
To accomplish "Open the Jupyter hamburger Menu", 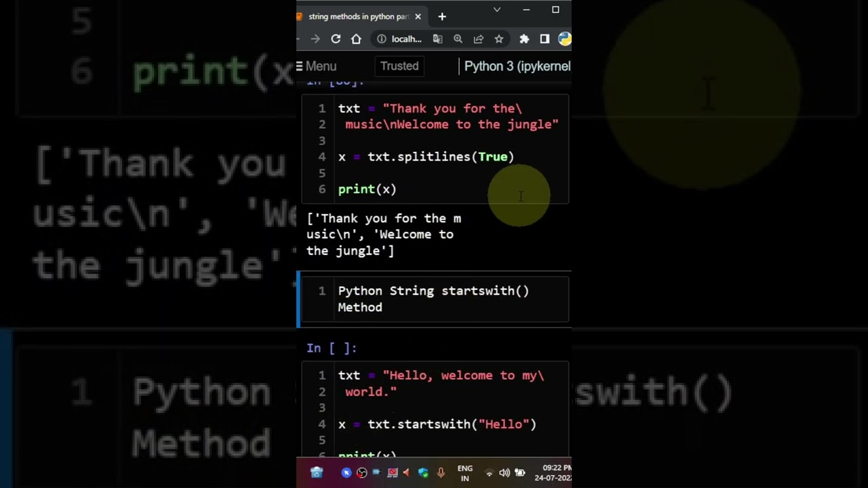I will click(316, 66).
